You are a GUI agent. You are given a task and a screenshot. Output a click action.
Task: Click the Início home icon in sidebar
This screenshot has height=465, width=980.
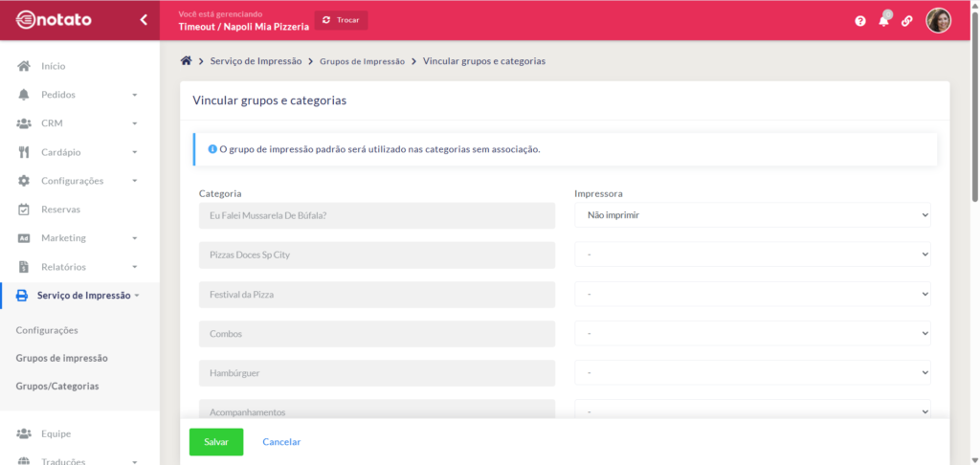24,66
